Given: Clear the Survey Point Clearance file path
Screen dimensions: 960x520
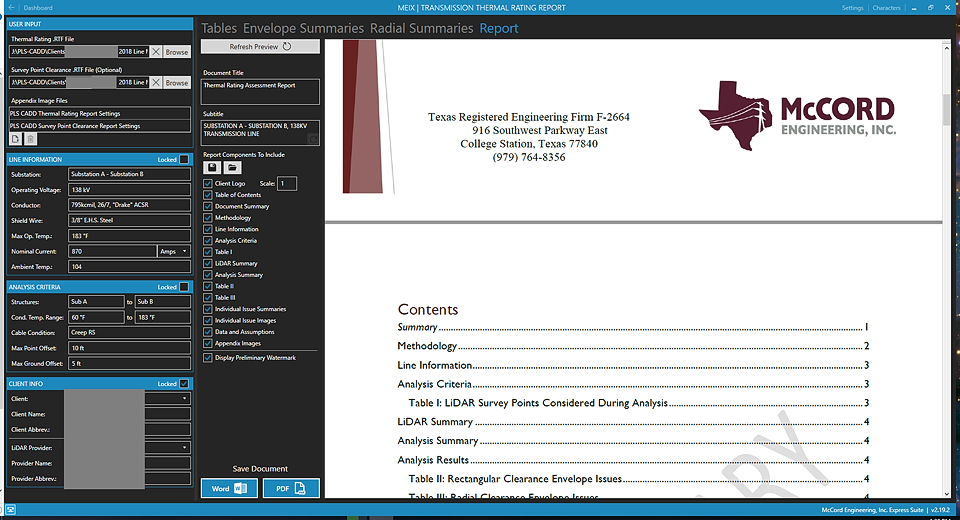Looking at the screenshot, I should point(156,82).
